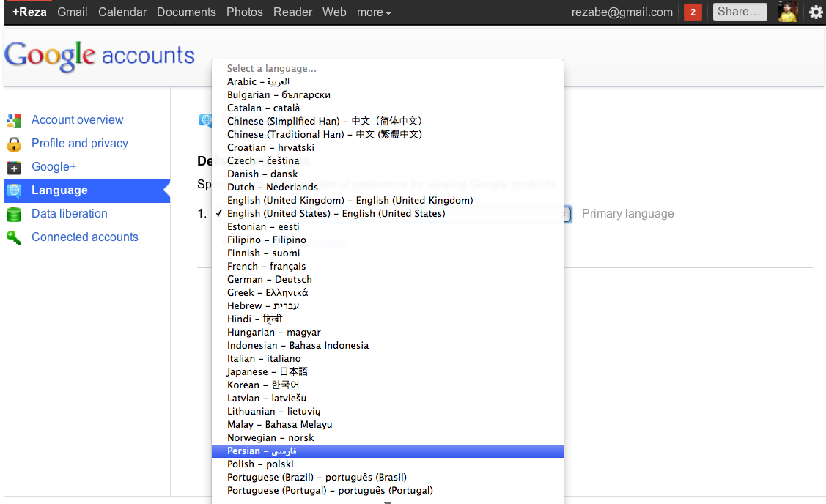Screen dimensions: 826x504
Task: Select Estonian – eesti option
Action: tap(387, 226)
